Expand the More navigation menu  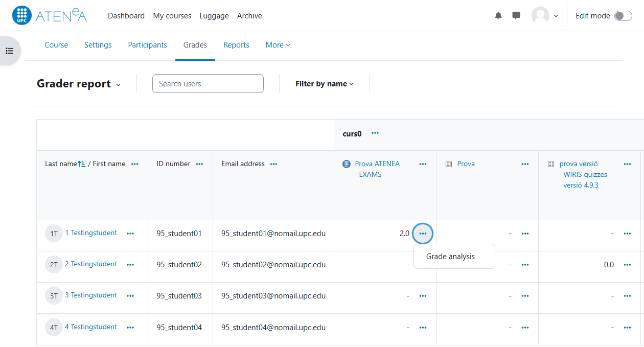[x=278, y=45]
